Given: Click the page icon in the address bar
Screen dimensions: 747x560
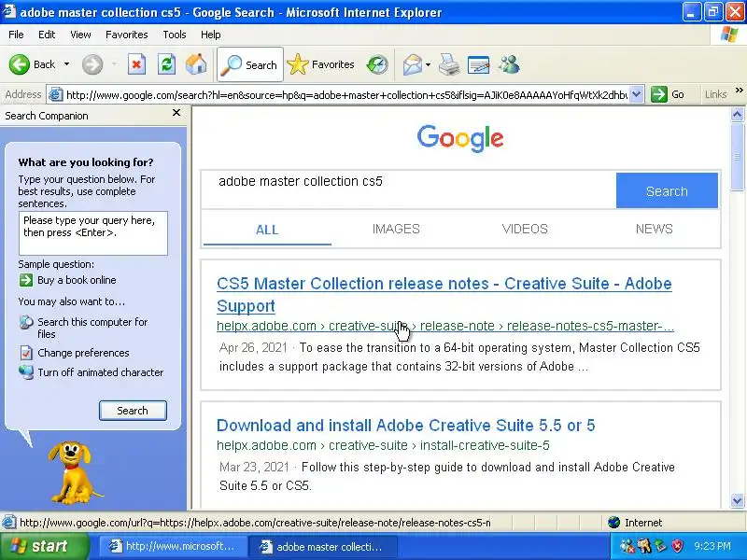Looking at the screenshot, I should [x=56, y=95].
